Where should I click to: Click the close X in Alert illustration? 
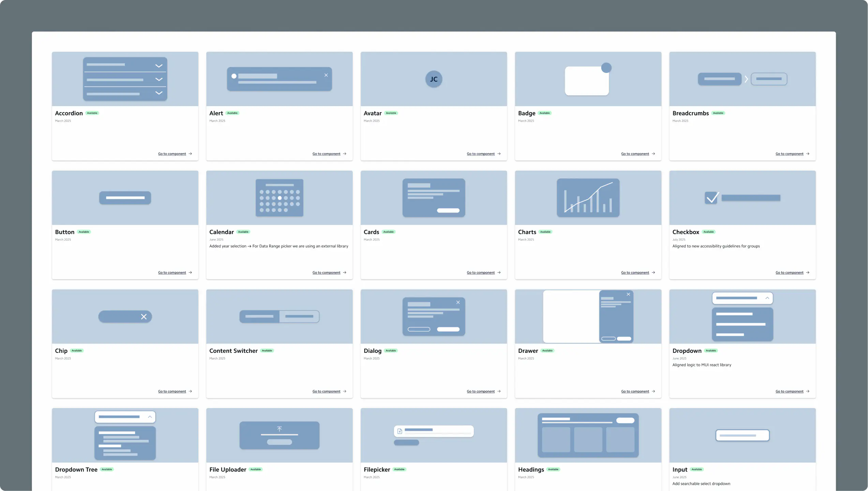coord(326,75)
